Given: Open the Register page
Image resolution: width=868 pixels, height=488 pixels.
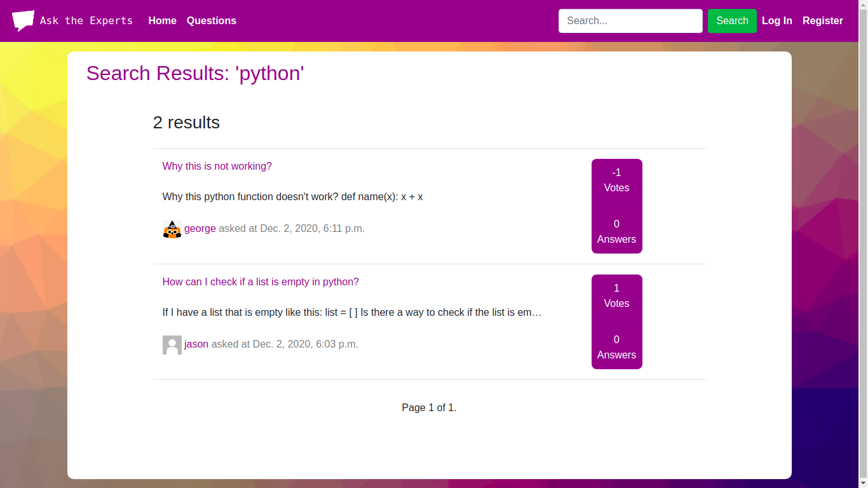Looking at the screenshot, I should pos(823,21).
